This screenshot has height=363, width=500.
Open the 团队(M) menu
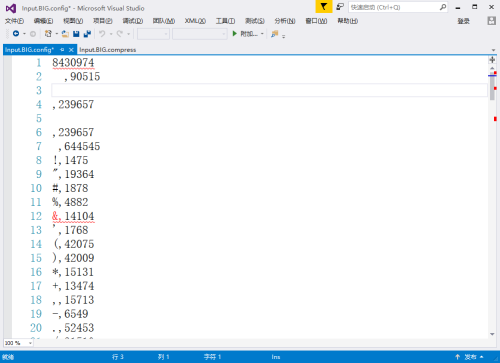[x=164, y=21]
